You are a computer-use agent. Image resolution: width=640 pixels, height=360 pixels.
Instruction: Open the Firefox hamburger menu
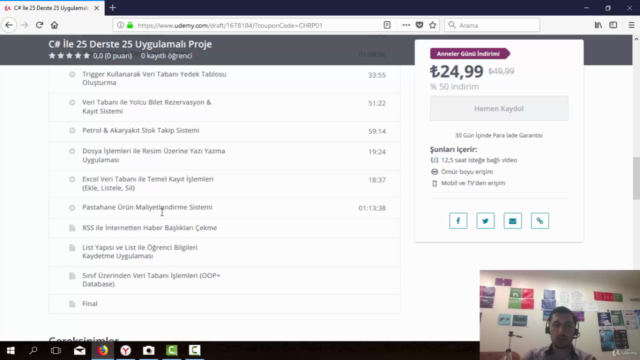(x=631, y=25)
